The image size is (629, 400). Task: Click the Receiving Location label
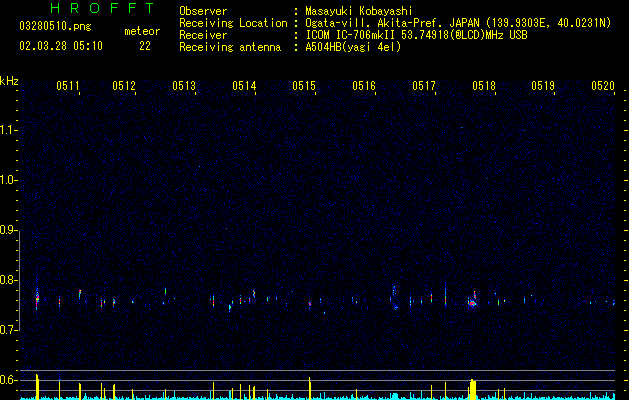pyautogui.click(x=233, y=23)
